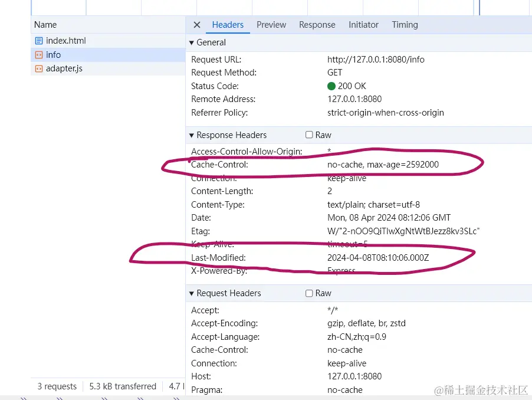Select the adapter.js request row
Image resolution: width=532 pixels, height=400 pixels.
click(x=108, y=68)
